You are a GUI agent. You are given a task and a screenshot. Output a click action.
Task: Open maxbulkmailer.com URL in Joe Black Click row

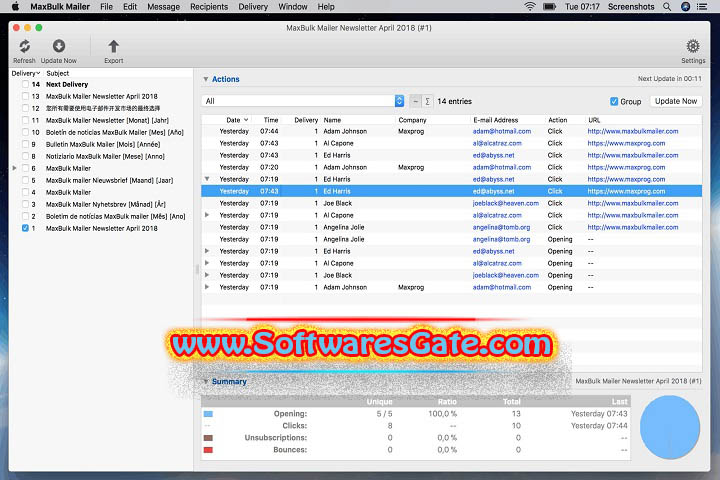pyautogui.click(x=633, y=203)
